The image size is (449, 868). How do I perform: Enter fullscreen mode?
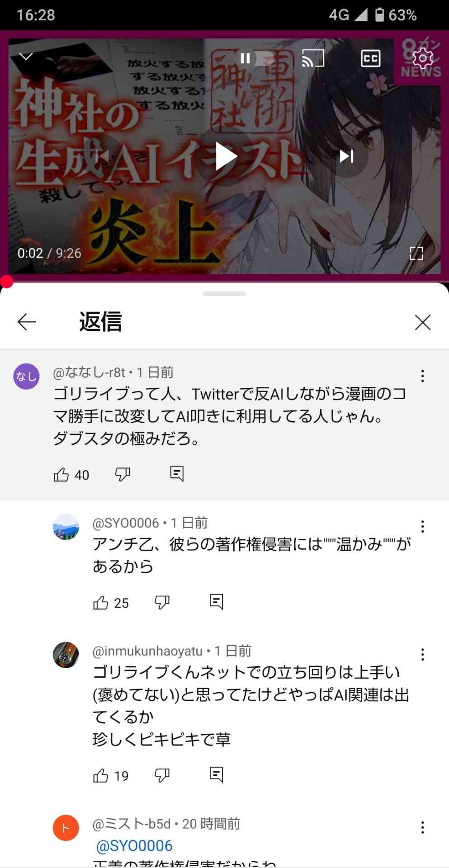pos(416,253)
